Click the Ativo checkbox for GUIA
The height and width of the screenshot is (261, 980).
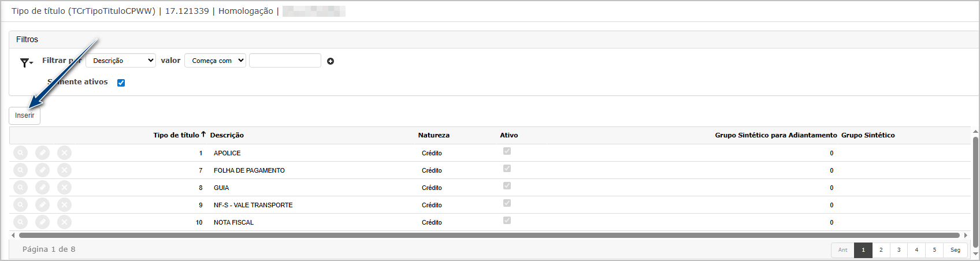coord(507,186)
